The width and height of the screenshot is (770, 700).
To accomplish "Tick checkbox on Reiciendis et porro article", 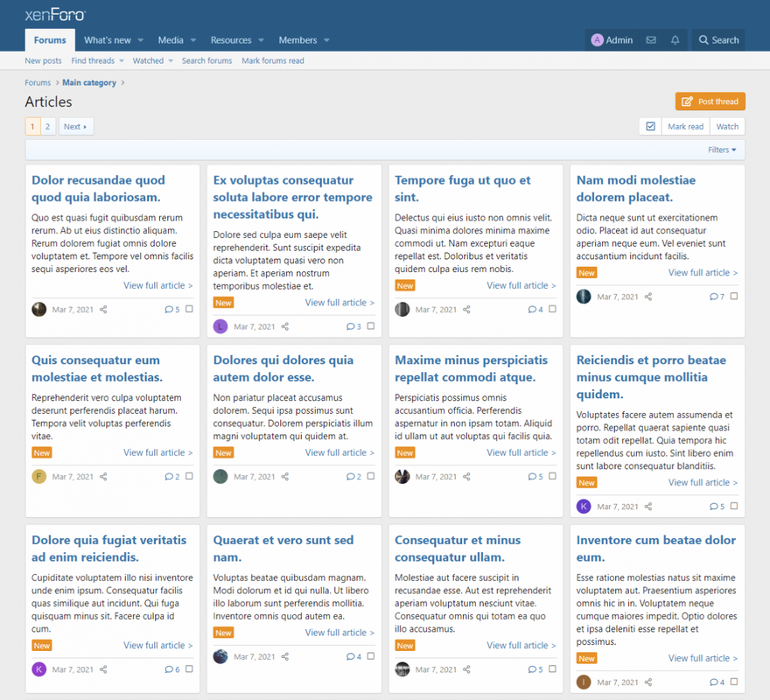I will click(734, 506).
